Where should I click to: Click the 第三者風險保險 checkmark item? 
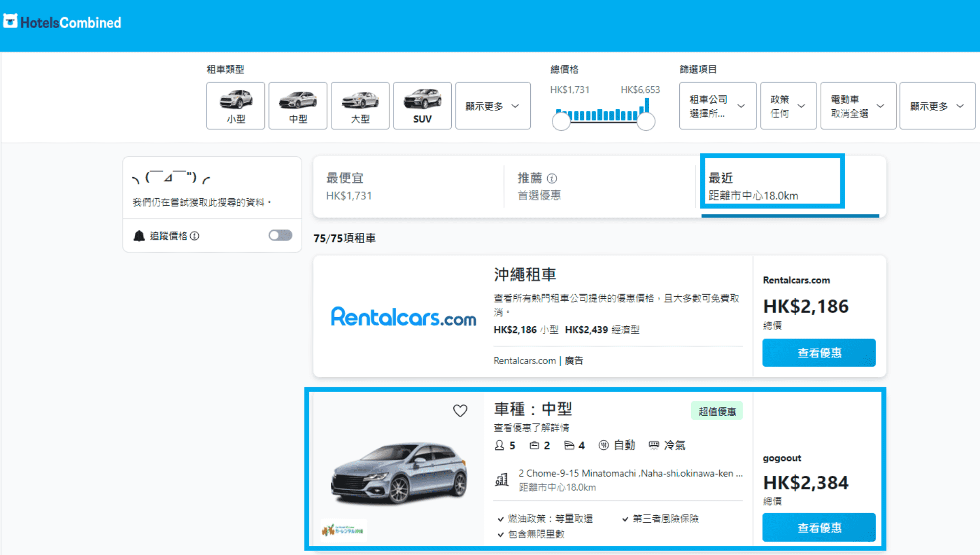tap(660, 519)
